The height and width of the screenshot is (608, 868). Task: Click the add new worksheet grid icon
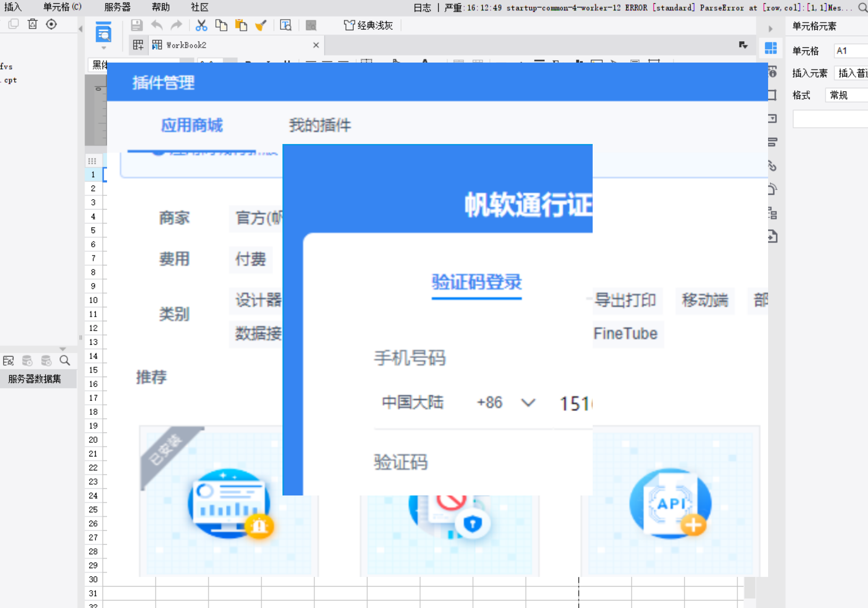(138, 45)
